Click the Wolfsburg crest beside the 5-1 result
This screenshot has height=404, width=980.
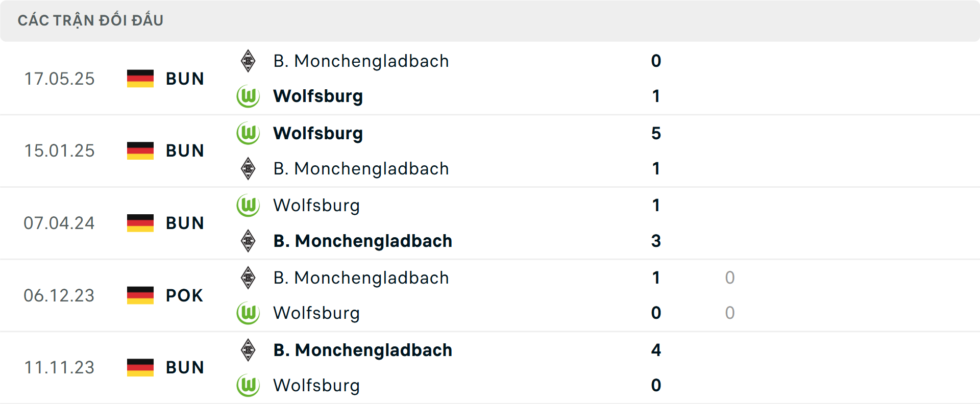[248, 133]
